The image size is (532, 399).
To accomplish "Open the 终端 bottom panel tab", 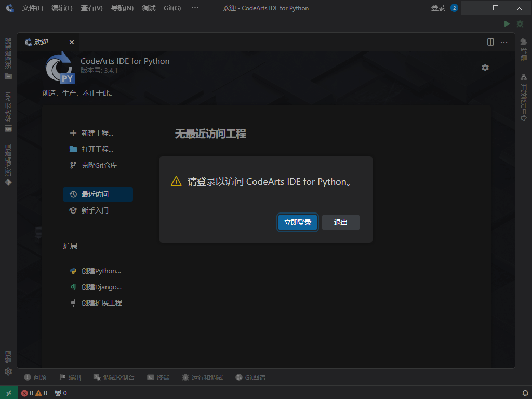I will 158,377.
